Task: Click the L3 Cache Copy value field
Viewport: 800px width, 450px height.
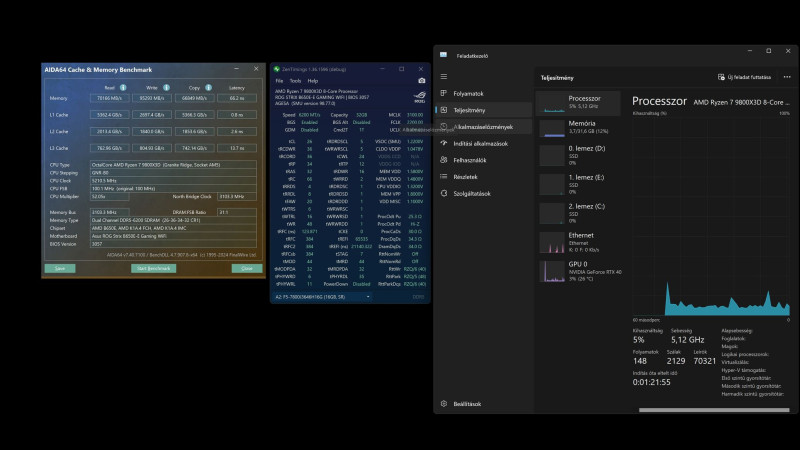Action: 194,148
